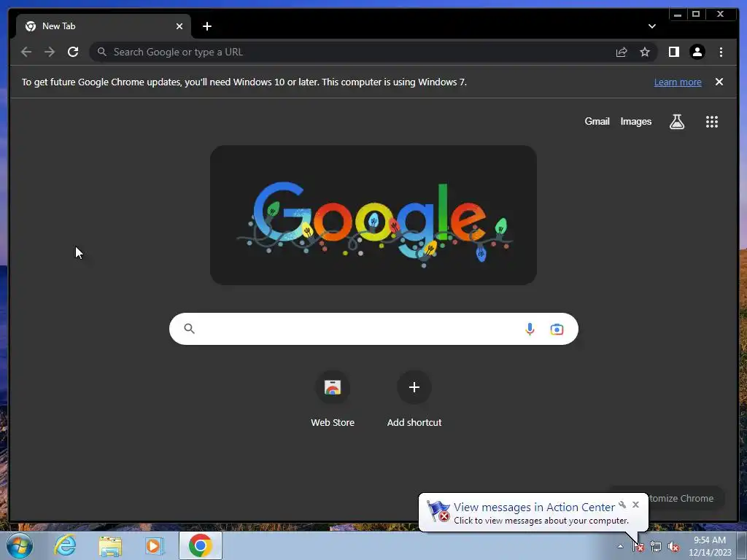Open Chrome's three-dot menu
747x560 pixels.
tap(721, 52)
